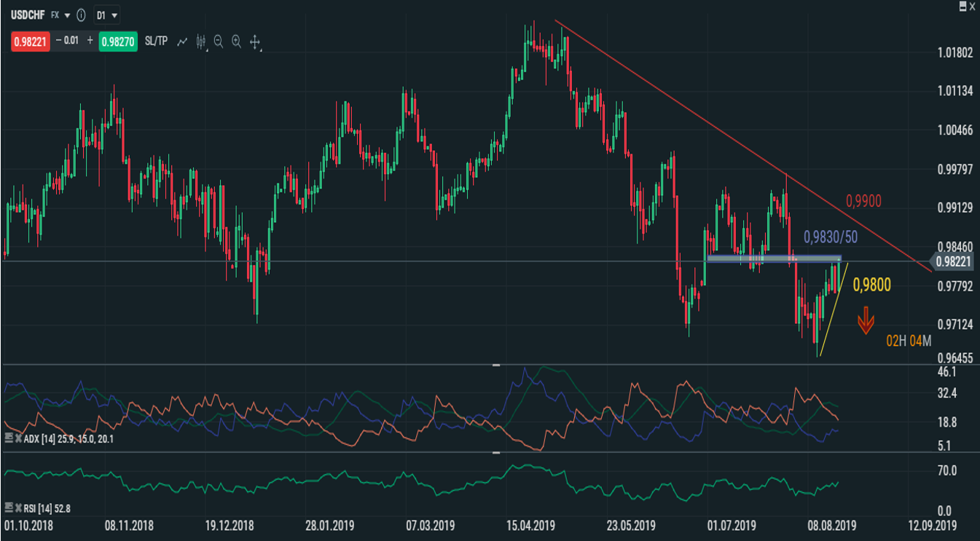Expand the USDCHF FX symbol dropdown
Screen dimensions: 980x541
pyautogui.click(x=67, y=15)
